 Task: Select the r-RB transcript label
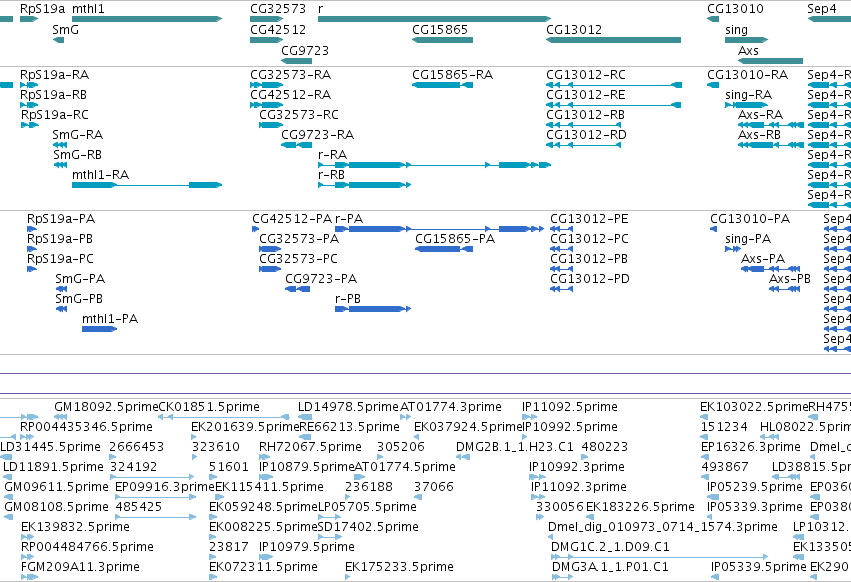click(331, 175)
